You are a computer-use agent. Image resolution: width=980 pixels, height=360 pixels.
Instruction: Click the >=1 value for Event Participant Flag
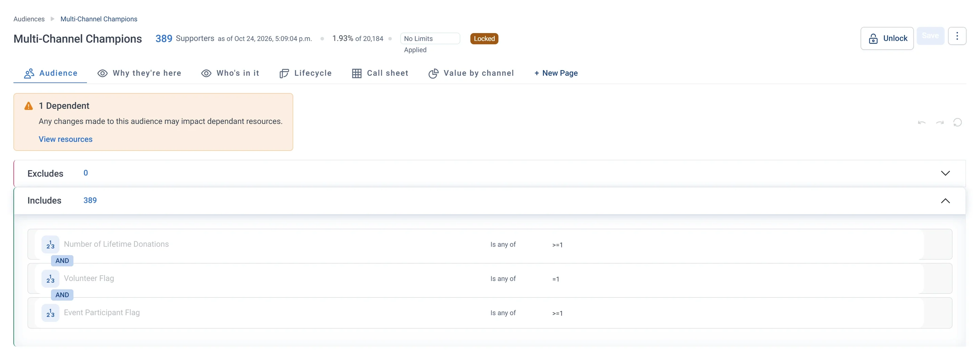pos(557,314)
